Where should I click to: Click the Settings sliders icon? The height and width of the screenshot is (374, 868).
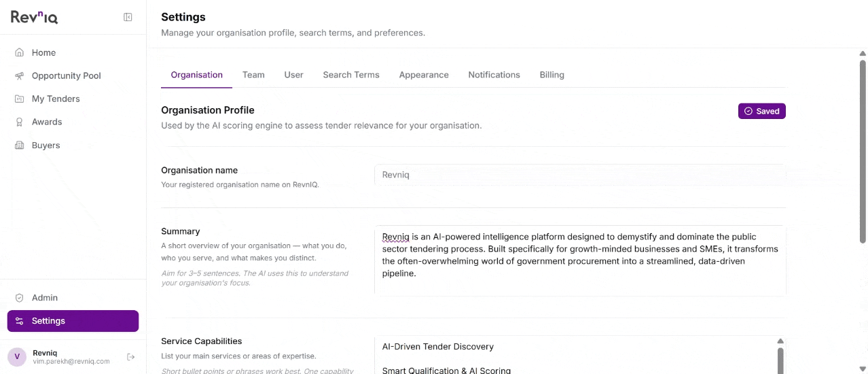point(19,321)
